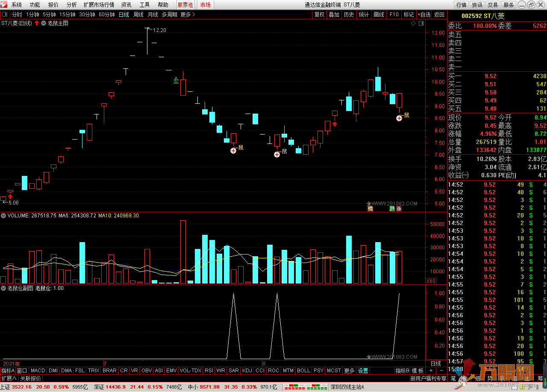Screen dimensions: 547x392
Task: Click the 行情 button in title bar
Action: [x=462, y=5]
